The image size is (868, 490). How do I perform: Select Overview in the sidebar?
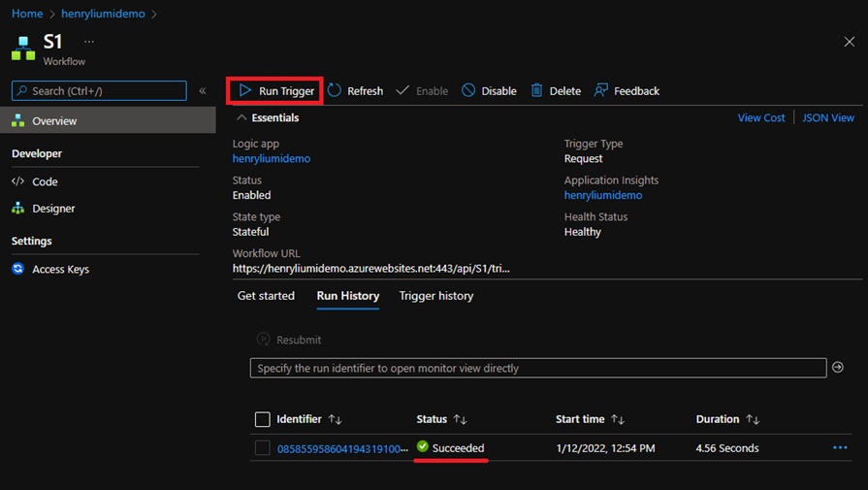(108, 120)
